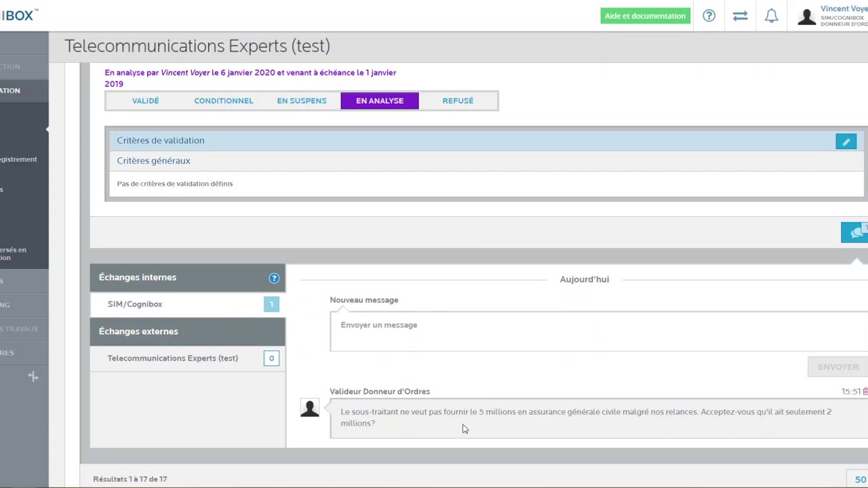This screenshot has width=868, height=488.
Task: Delete the message with the trash icon
Action: tap(865, 392)
